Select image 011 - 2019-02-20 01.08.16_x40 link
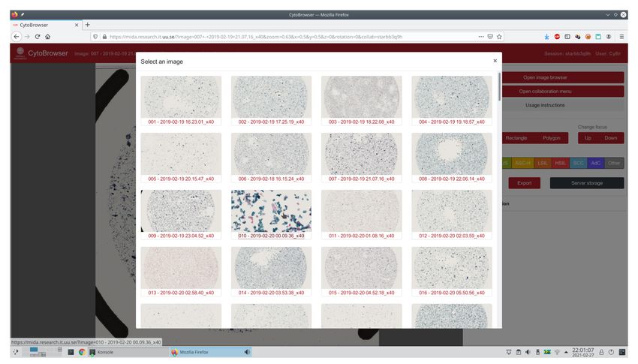 coord(361,236)
